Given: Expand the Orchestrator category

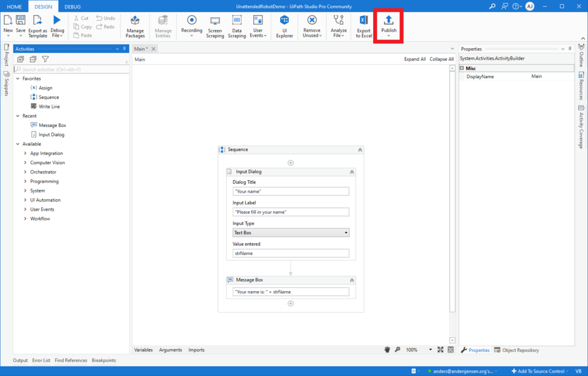Looking at the screenshot, I should coord(25,172).
